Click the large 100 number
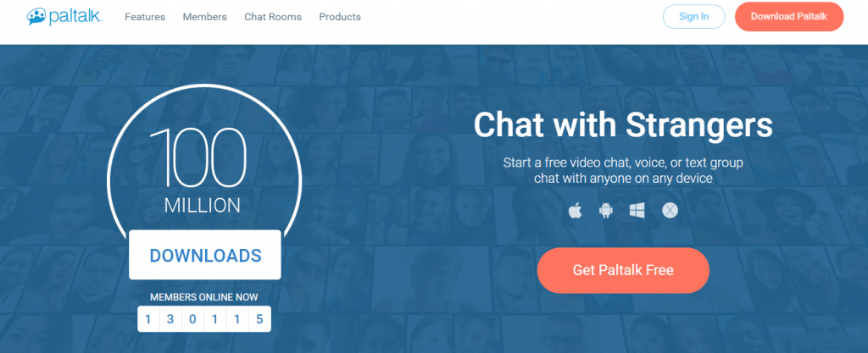Screen dimensions: 868x353 tap(202, 158)
